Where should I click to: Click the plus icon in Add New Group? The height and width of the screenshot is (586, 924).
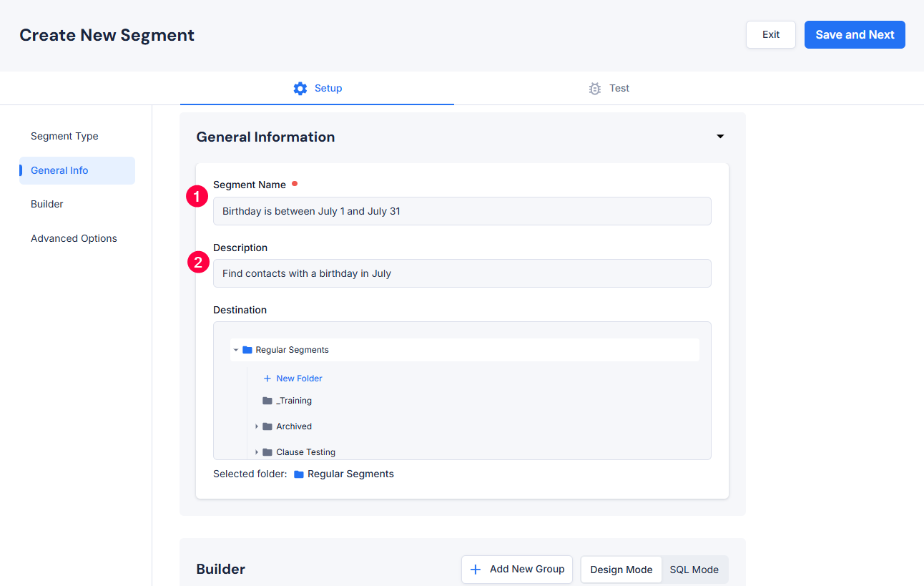pyautogui.click(x=476, y=570)
